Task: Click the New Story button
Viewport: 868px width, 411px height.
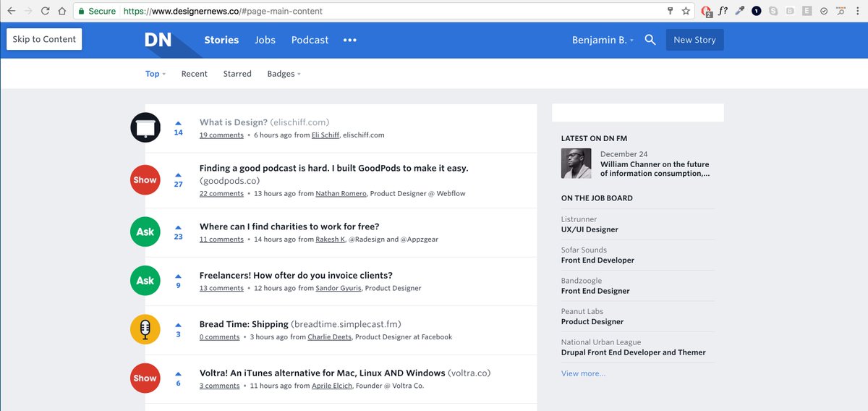Action: (x=694, y=41)
